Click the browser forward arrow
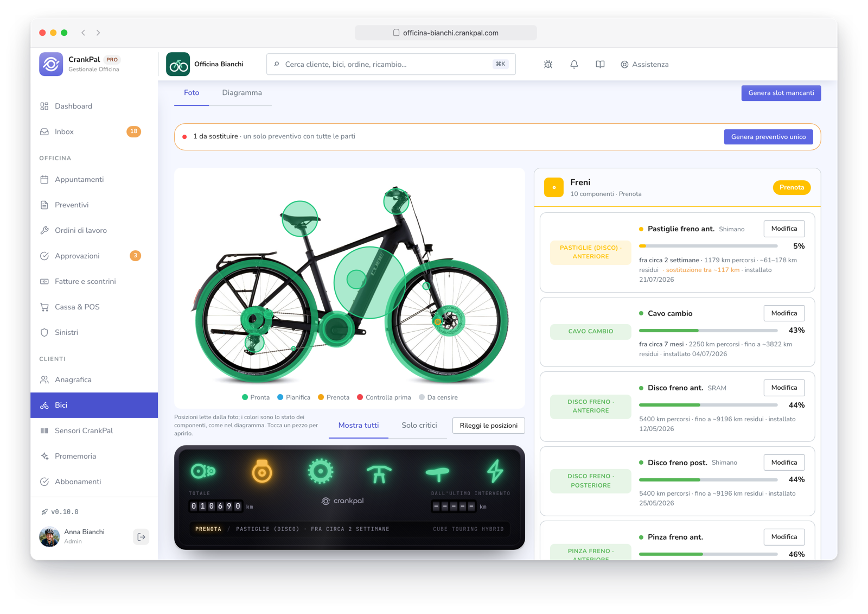The width and height of the screenshot is (868, 614). pos(98,33)
